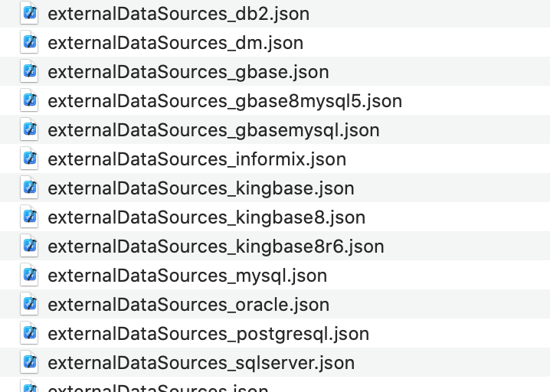
Task: Click the file icon next to externalDataSources_db2.json
Action: (30, 13)
